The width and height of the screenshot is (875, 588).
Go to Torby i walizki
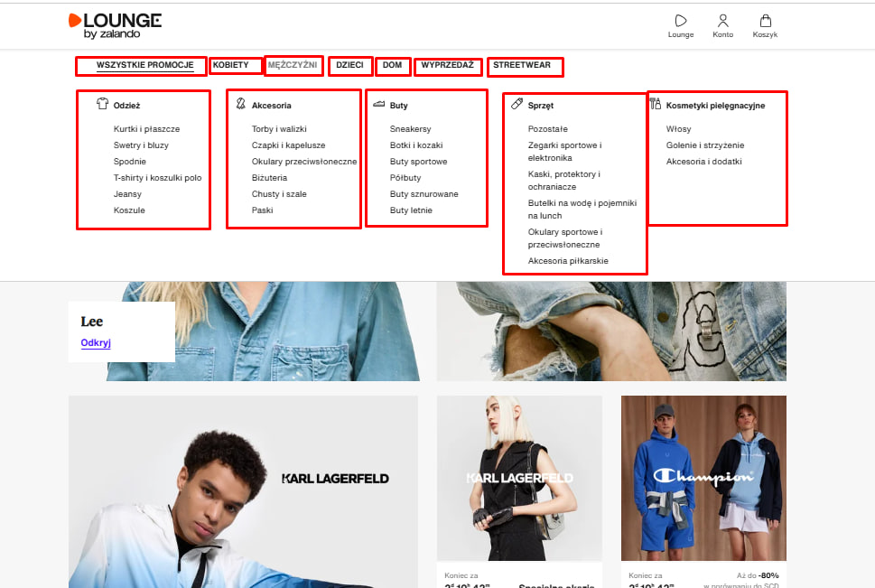tap(279, 129)
